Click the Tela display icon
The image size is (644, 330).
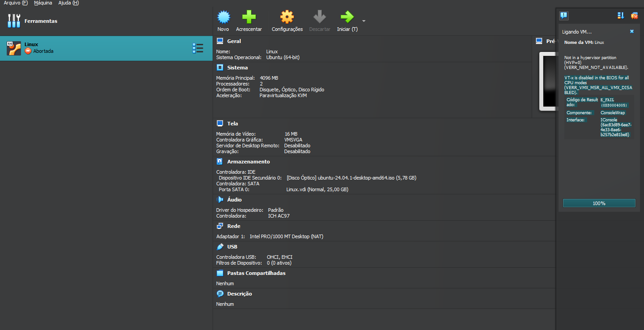(x=220, y=124)
